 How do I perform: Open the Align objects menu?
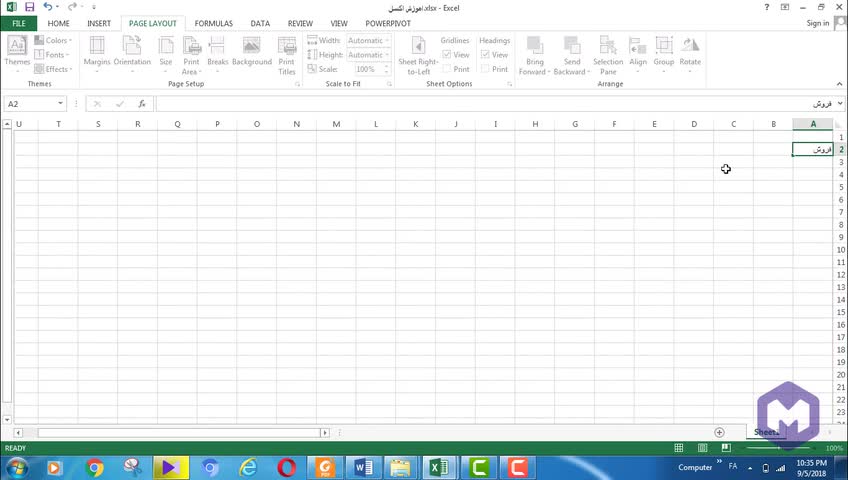pos(638,54)
